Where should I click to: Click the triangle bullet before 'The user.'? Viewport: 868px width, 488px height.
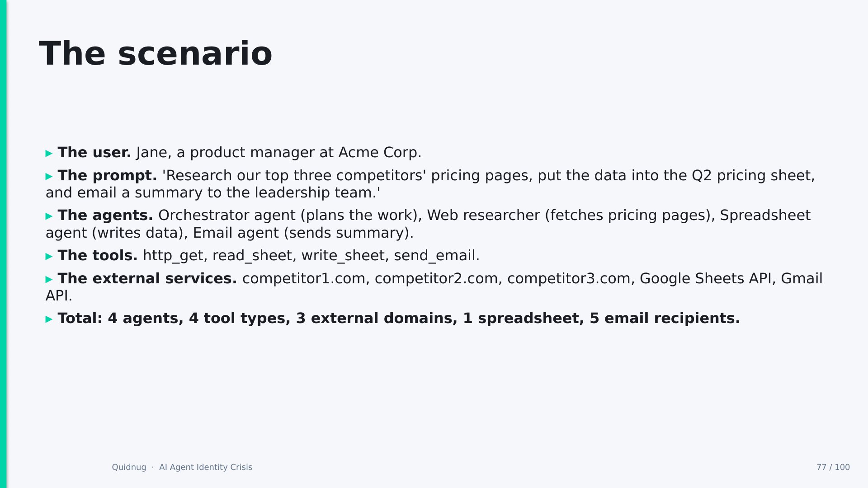tap(49, 154)
